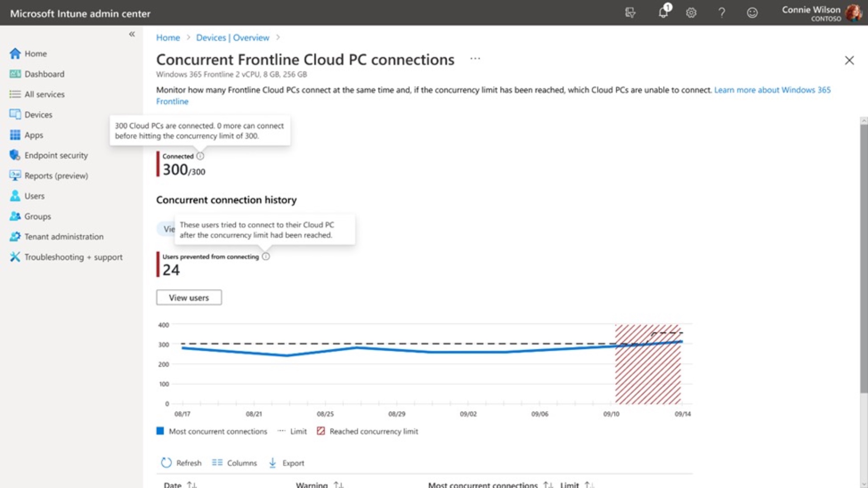Open the notifications bell
The width and height of the screenshot is (868, 488).
(664, 12)
